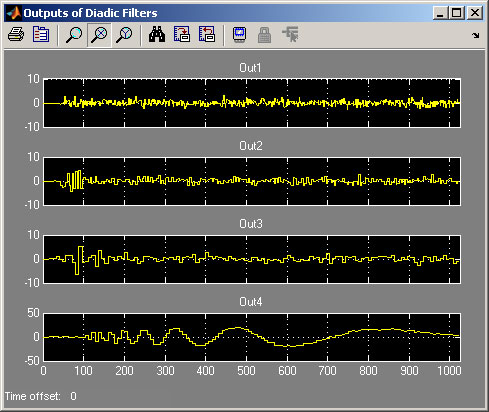489x412 pixels.
Task: Click the Out4 low-frequency waveform plot
Action: click(x=252, y=337)
